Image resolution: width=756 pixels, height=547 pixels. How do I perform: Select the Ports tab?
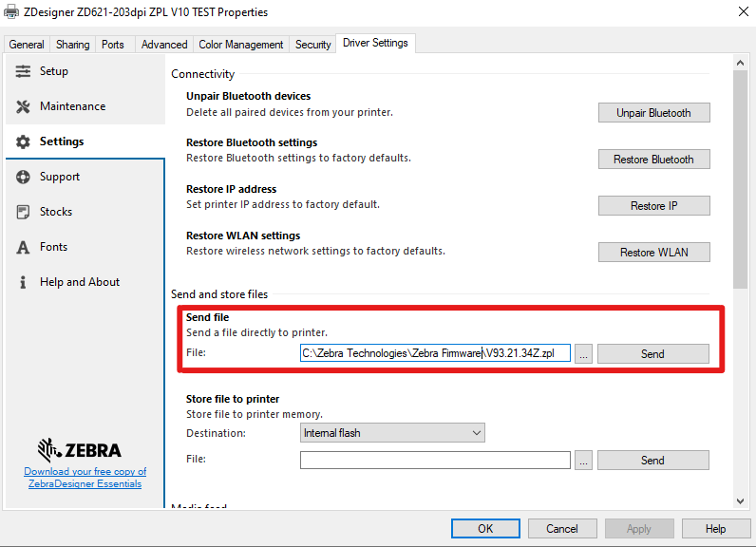tap(113, 45)
